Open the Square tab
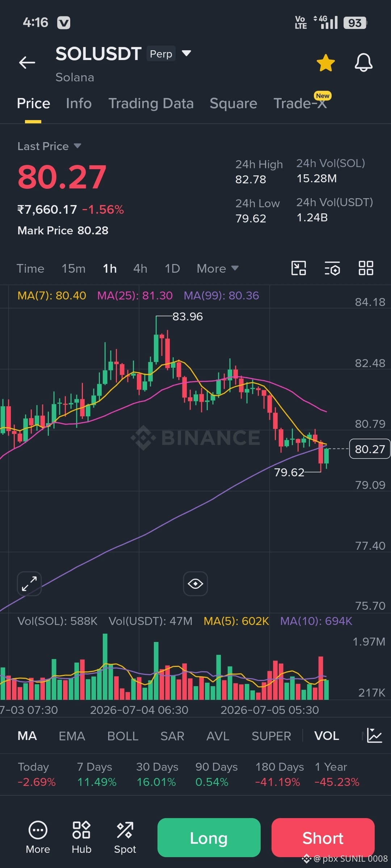Viewport: 391px width, 868px height. (233, 103)
